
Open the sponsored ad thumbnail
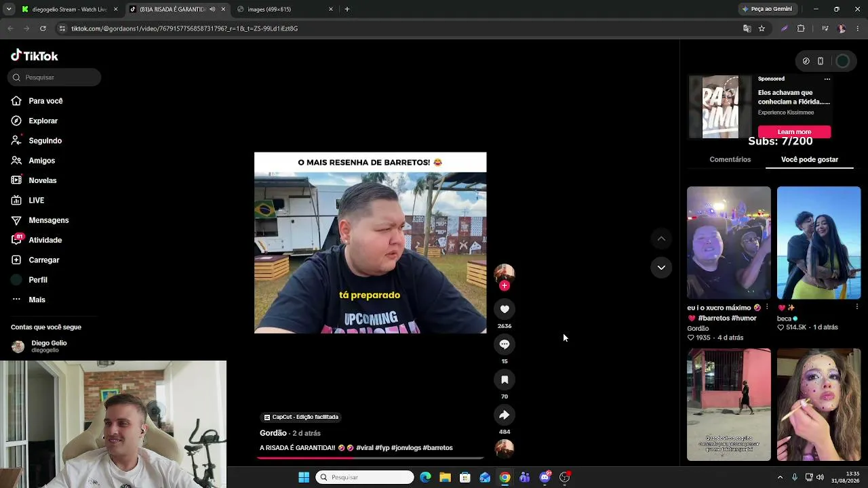(720, 106)
